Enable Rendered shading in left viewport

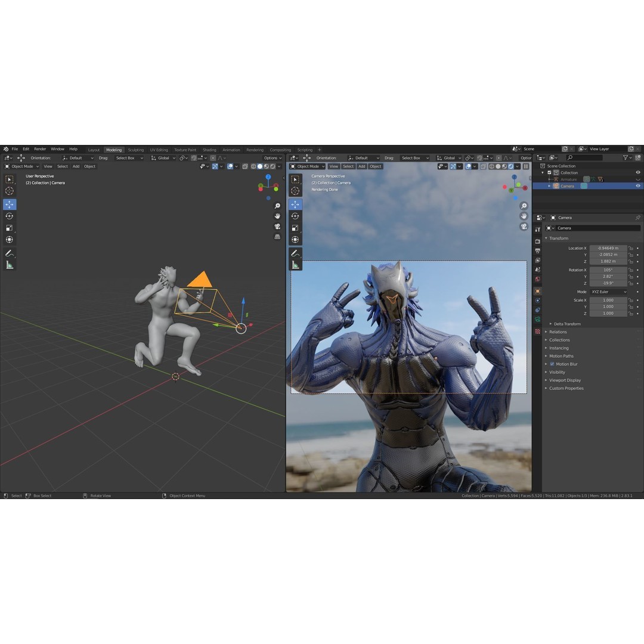[x=273, y=167]
